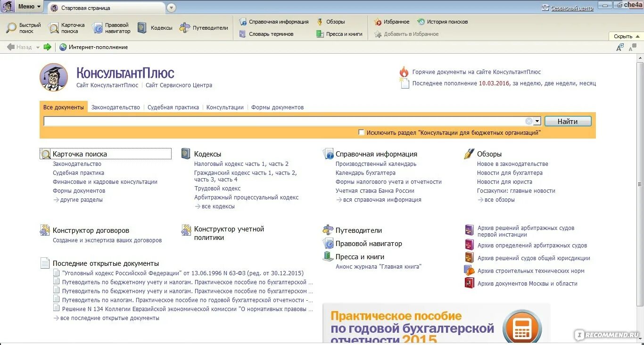
Task: Click the Найти button
Action: click(568, 121)
